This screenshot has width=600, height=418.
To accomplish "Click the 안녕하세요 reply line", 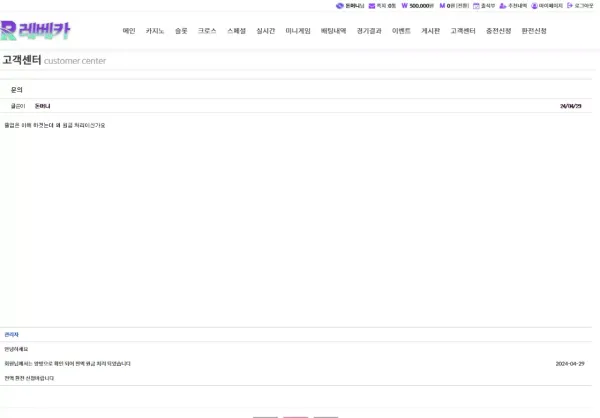I will (16, 349).
